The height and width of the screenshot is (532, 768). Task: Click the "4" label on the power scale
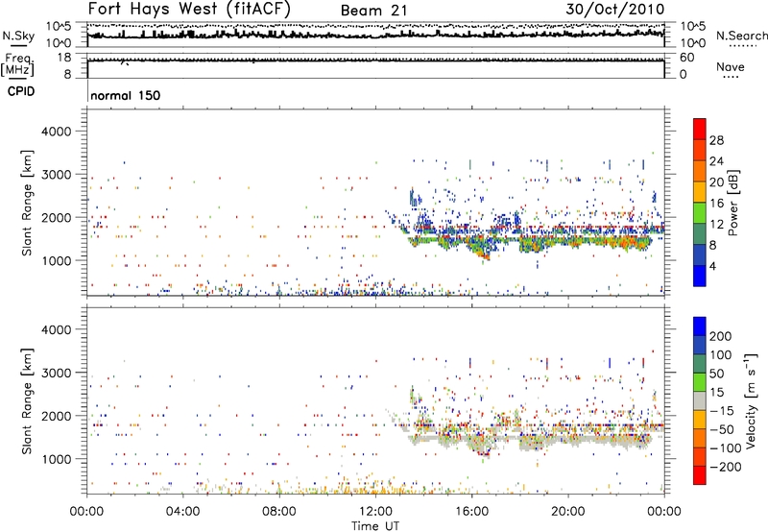(713, 267)
